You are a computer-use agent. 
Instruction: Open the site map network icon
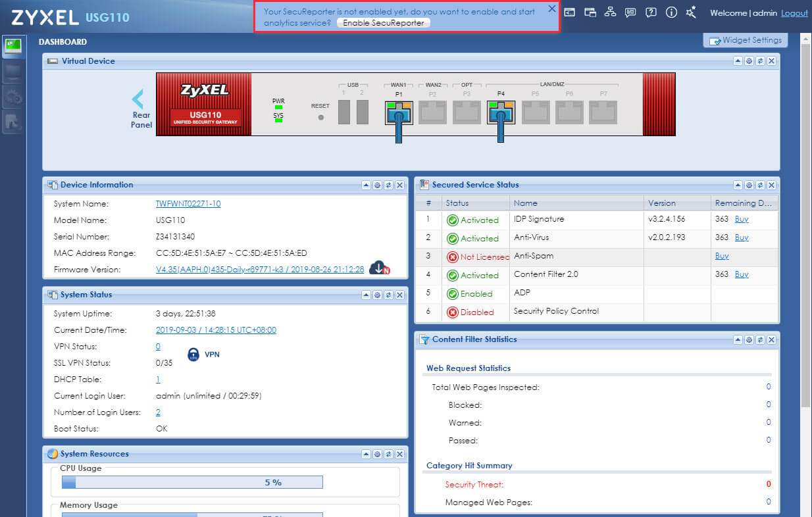[610, 12]
